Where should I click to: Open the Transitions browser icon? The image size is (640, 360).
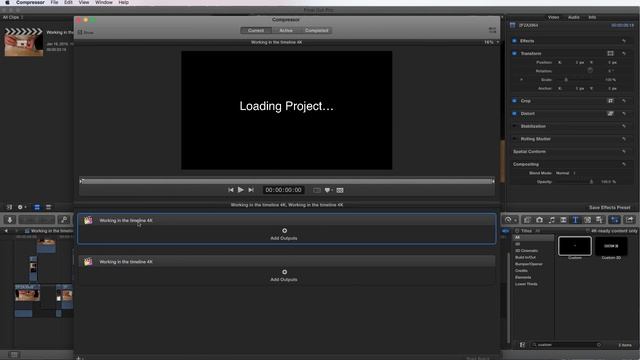pyautogui.click(x=563, y=220)
